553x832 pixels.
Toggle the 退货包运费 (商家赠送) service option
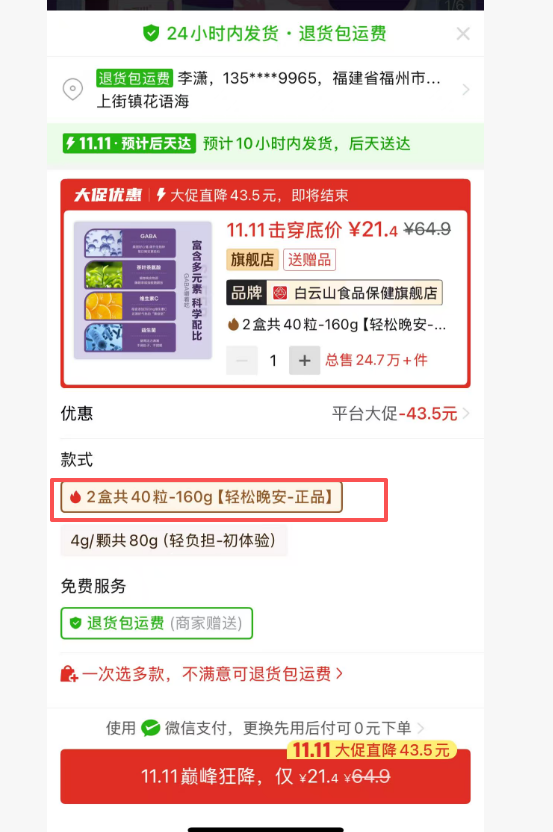click(x=157, y=623)
